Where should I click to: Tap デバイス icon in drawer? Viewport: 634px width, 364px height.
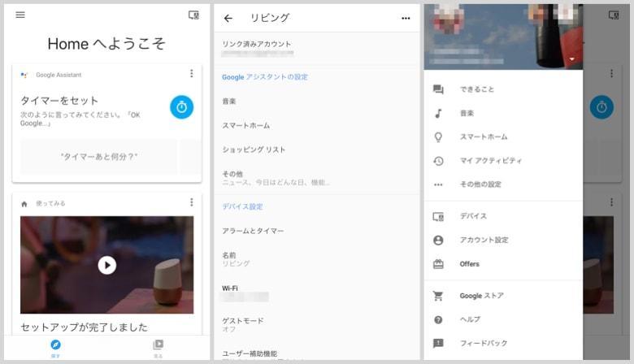(x=438, y=217)
